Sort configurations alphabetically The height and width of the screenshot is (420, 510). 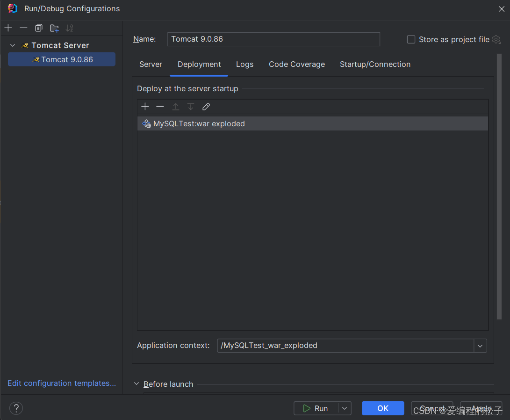click(x=69, y=28)
